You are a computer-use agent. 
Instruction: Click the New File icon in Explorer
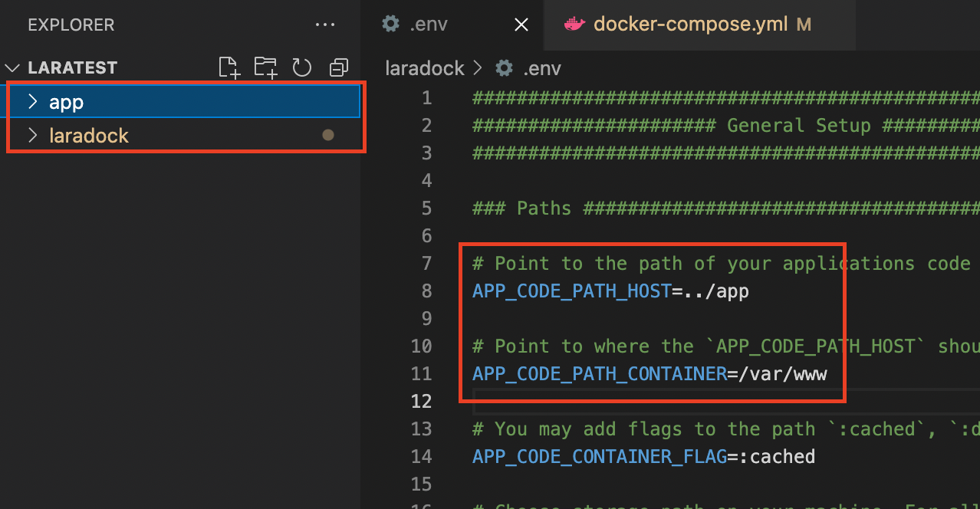click(x=229, y=67)
